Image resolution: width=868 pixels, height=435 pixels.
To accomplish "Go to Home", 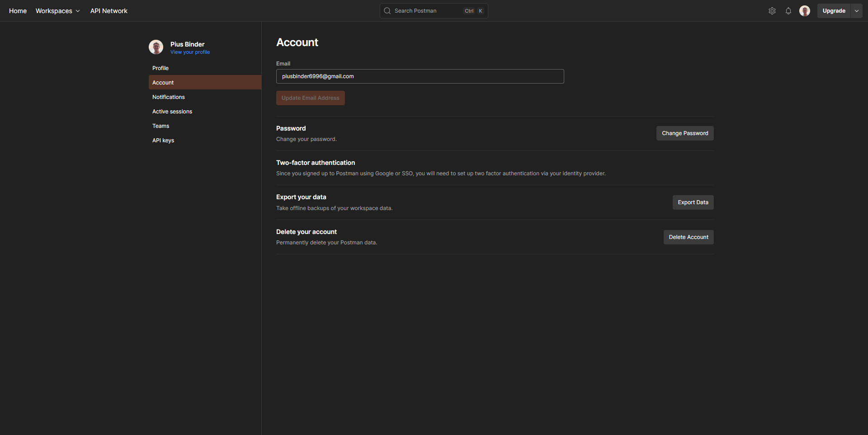I will (18, 11).
